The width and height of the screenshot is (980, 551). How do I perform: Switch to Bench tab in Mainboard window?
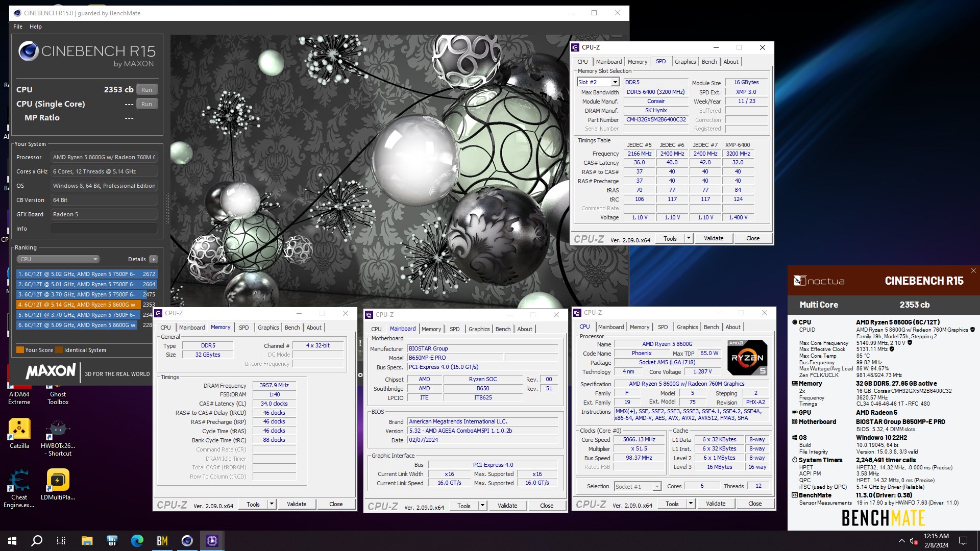503,329
